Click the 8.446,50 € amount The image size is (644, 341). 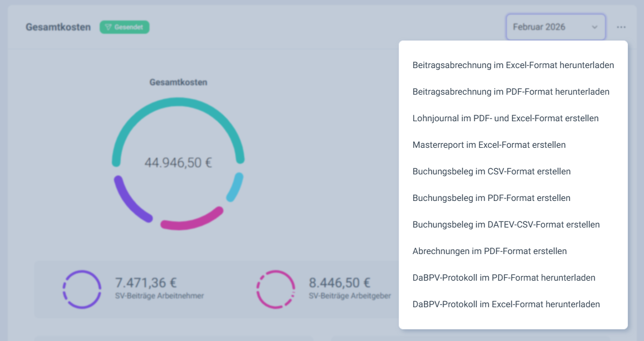[339, 283]
